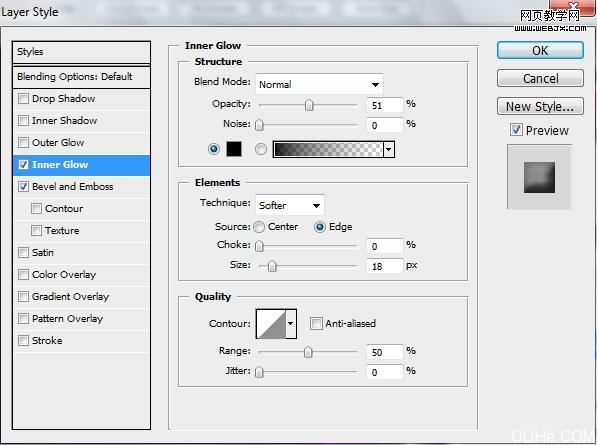This screenshot has height=445, width=597.
Task: Enable the Contour sub-style checkbox
Action: (x=37, y=209)
